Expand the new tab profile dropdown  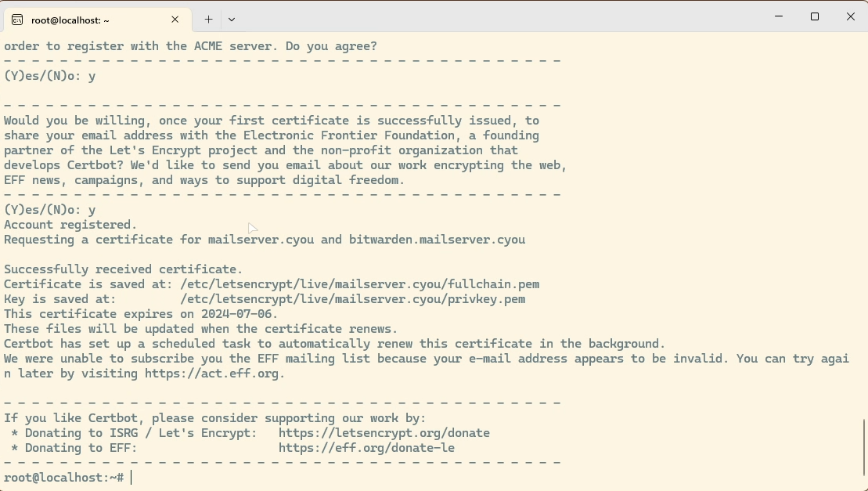pos(232,20)
